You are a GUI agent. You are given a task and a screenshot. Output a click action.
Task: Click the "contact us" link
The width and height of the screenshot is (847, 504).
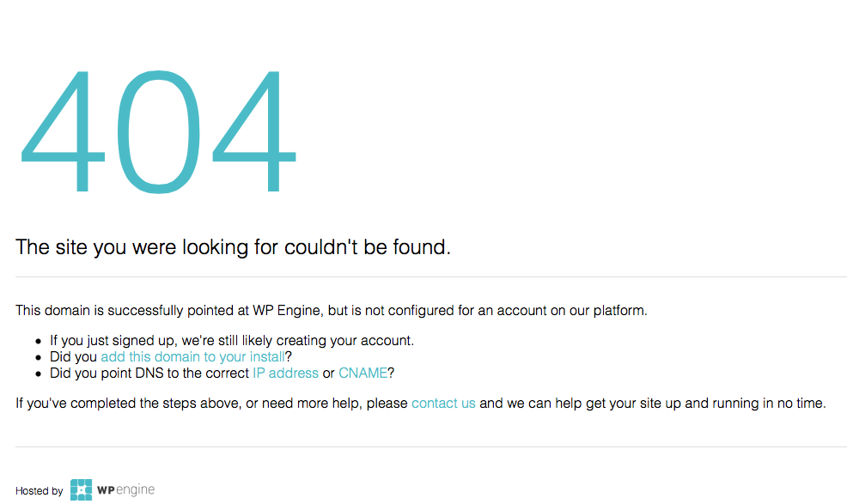click(443, 403)
